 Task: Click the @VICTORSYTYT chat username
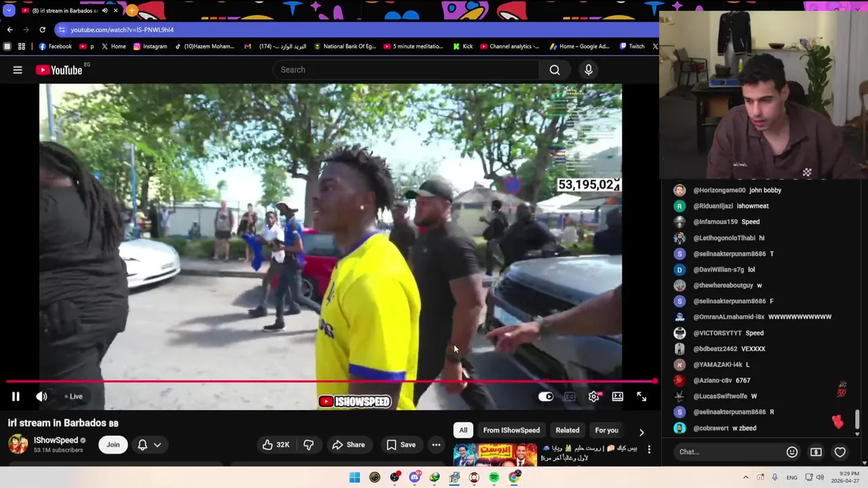[717, 333]
